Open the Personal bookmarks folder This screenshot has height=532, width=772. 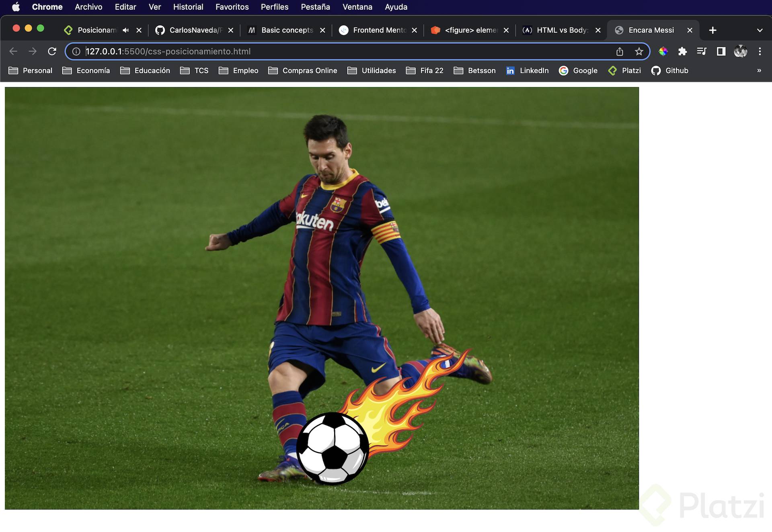point(31,71)
